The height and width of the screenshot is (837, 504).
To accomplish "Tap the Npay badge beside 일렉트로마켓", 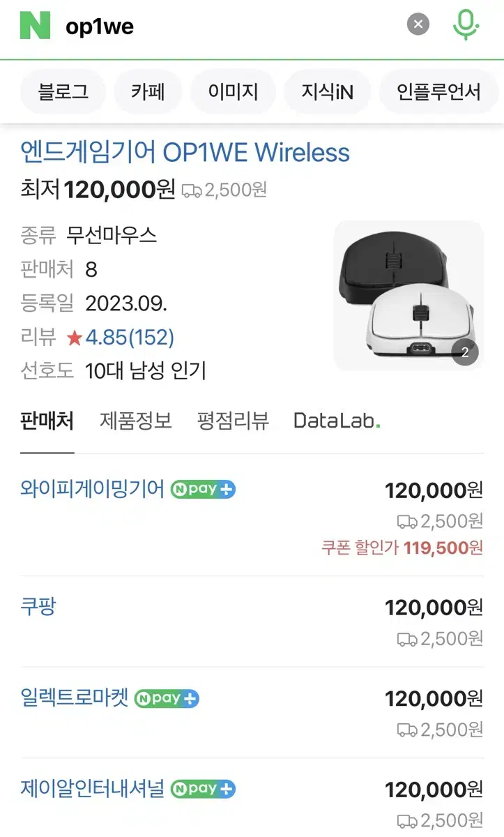I will coord(167,698).
